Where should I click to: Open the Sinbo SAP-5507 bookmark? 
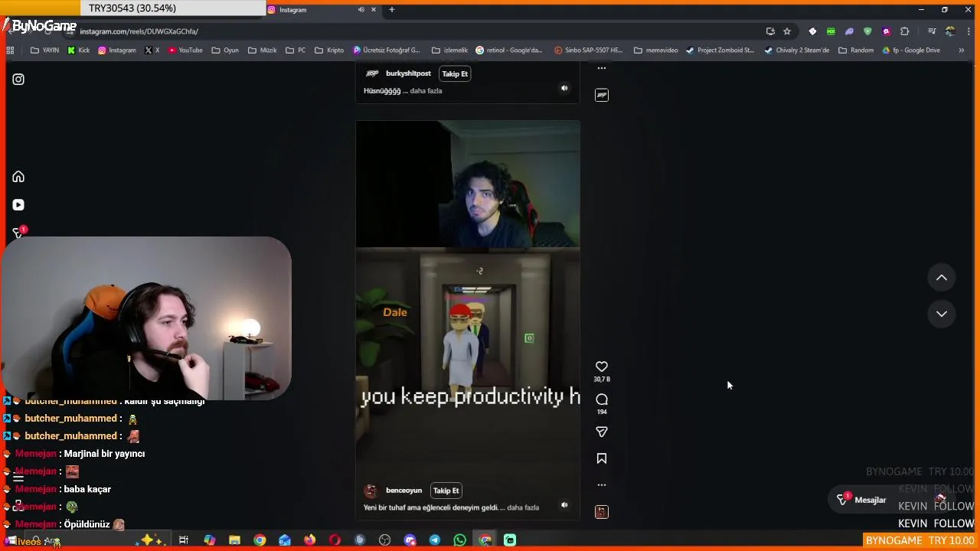click(589, 51)
